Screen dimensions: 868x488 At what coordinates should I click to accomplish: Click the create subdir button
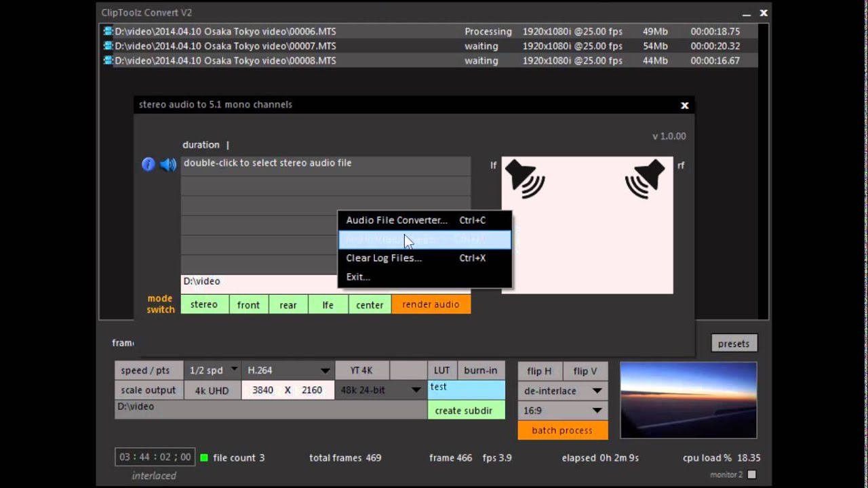click(466, 410)
